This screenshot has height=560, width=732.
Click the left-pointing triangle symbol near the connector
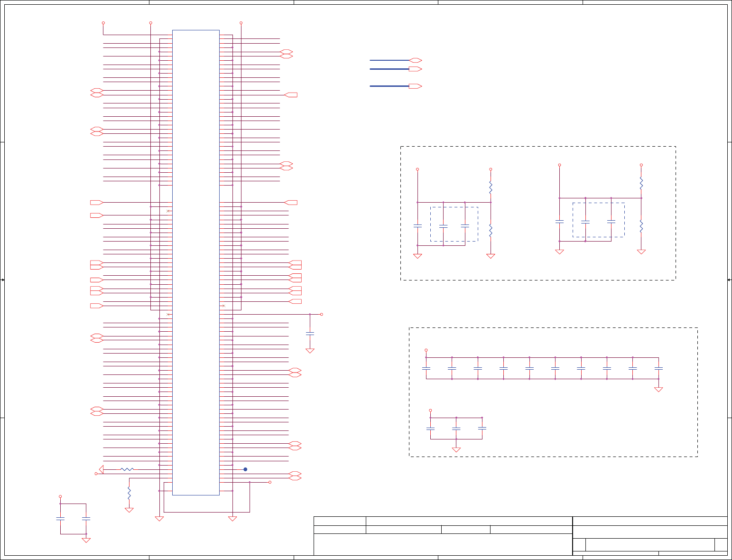101,469
